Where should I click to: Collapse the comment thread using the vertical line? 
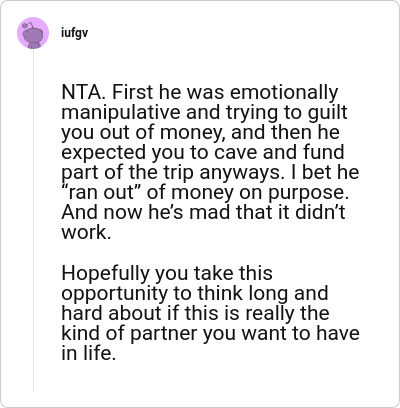point(33,220)
